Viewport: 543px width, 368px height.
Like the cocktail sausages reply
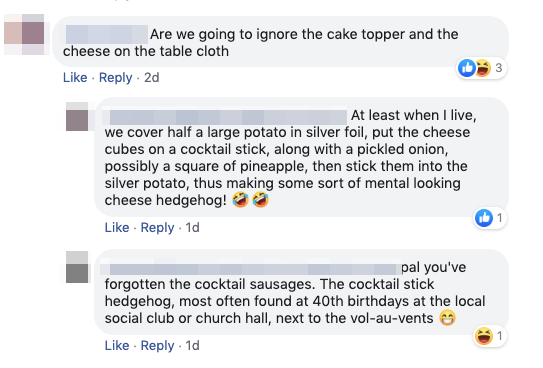point(117,345)
